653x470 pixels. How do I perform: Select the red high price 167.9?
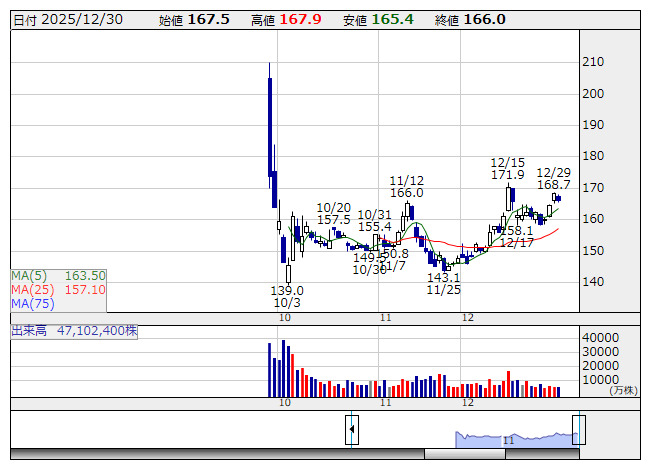coord(300,20)
